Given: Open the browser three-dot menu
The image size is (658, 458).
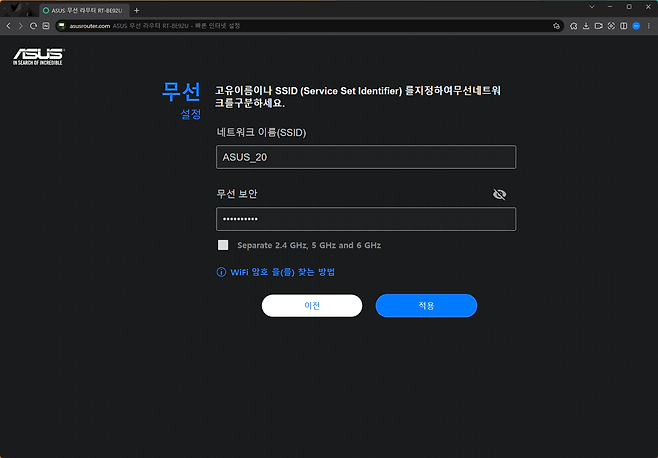Looking at the screenshot, I should (648, 25).
